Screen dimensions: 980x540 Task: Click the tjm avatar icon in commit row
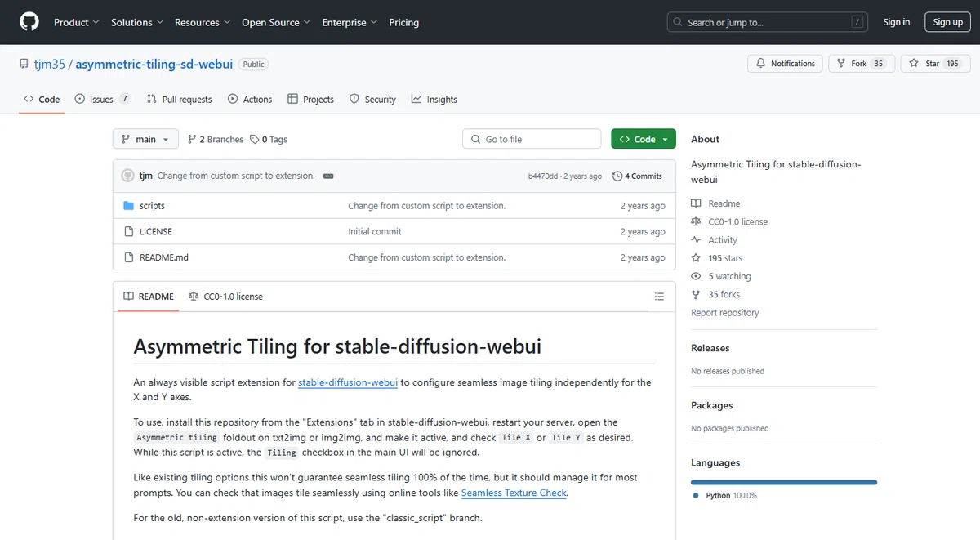(x=127, y=176)
